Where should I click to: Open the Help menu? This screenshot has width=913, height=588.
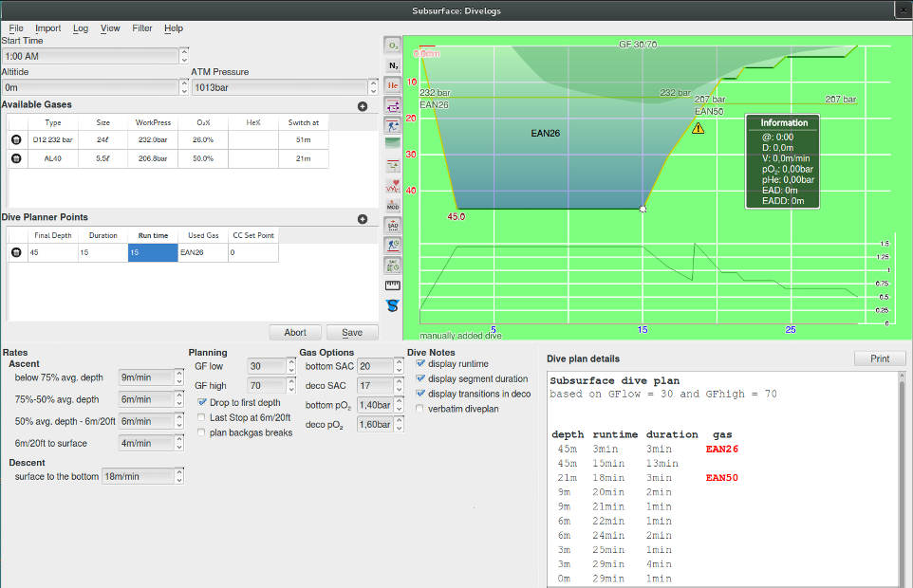pyautogui.click(x=174, y=28)
